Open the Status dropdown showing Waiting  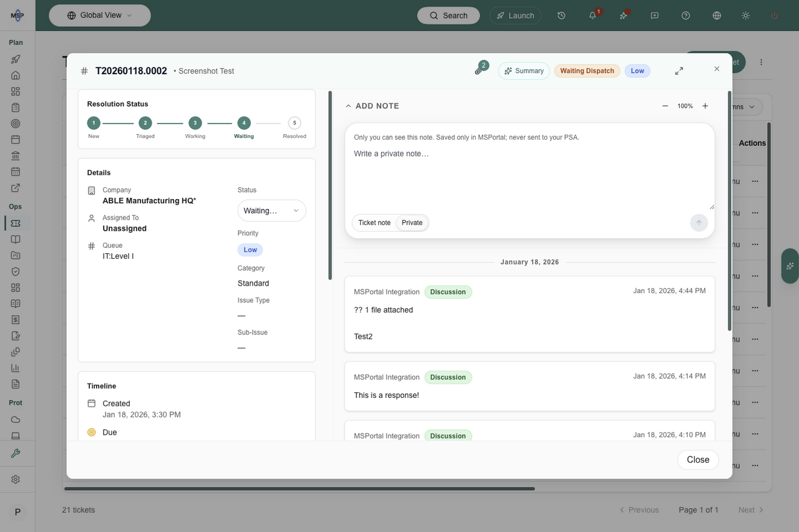pyautogui.click(x=272, y=211)
